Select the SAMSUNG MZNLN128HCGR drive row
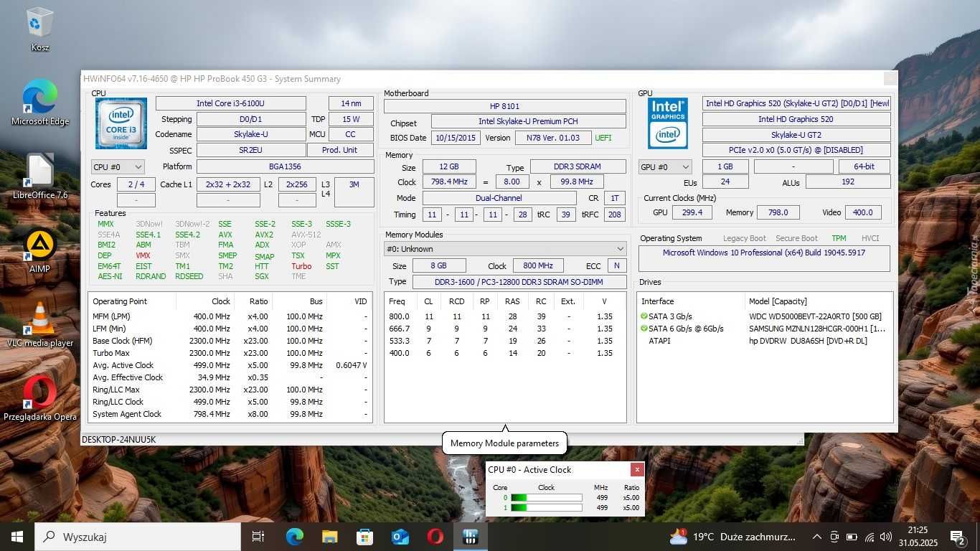This screenshot has height=551, width=980. (x=765, y=329)
